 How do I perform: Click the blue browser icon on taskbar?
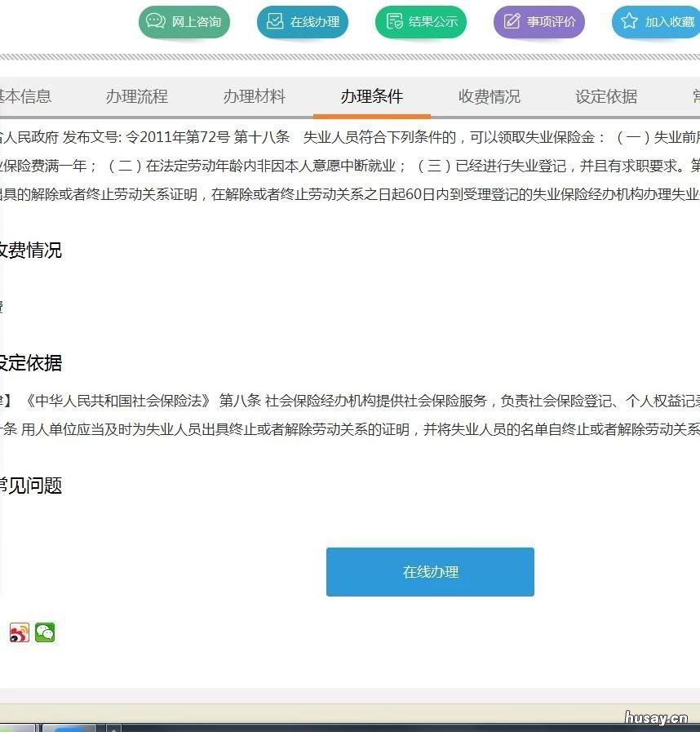pos(69,729)
